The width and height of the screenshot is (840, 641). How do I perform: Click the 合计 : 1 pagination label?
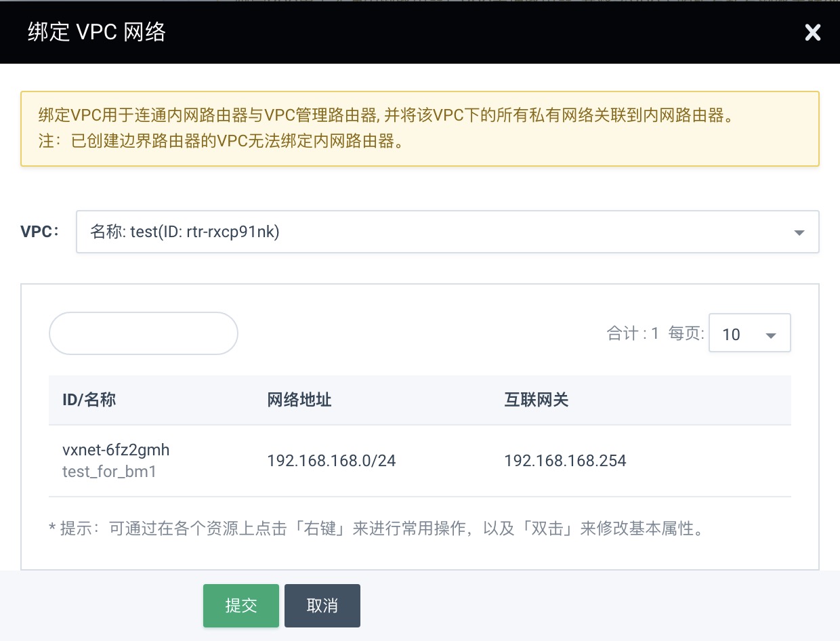630,333
